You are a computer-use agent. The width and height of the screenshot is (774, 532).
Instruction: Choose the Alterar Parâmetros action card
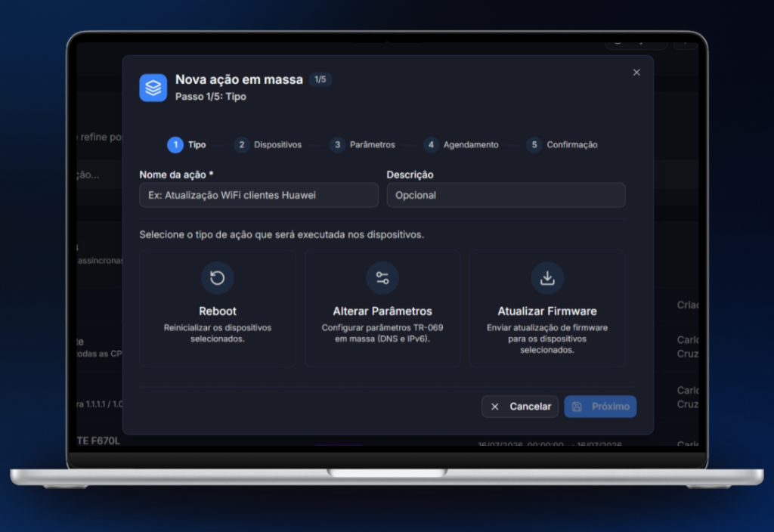pos(382,308)
